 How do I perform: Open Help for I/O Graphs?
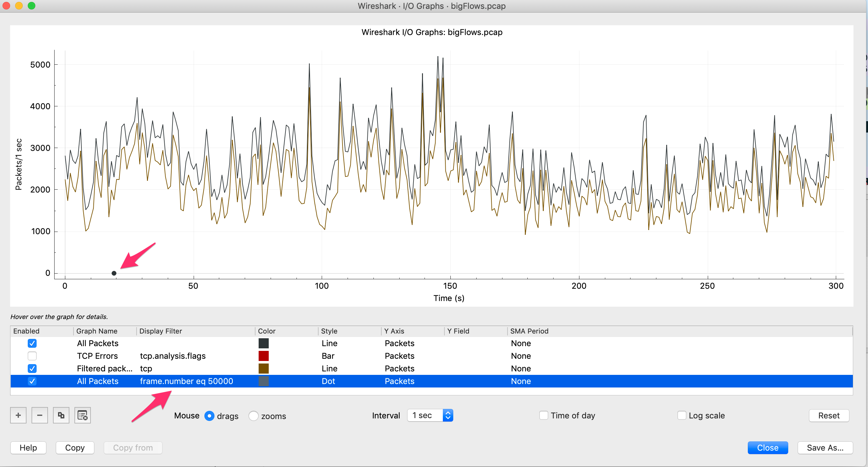(x=28, y=447)
